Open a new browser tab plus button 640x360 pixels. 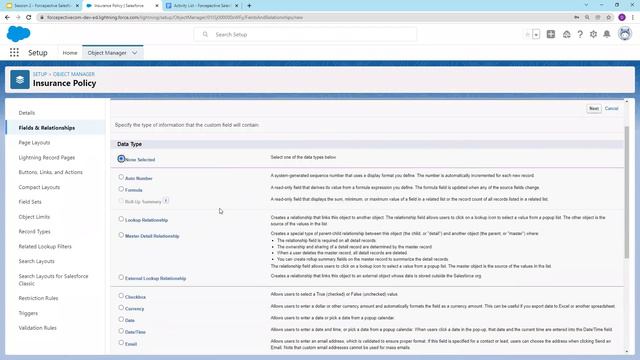[249, 6]
